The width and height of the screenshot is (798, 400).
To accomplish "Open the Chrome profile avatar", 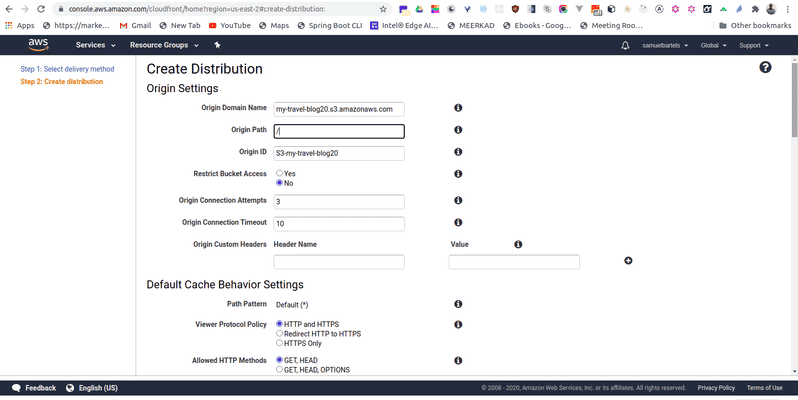I will [x=772, y=9].
